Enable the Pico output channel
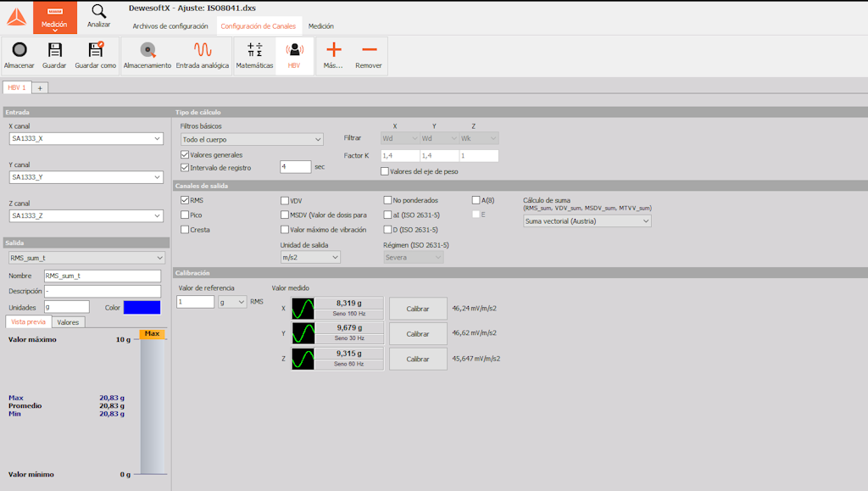Viewport: 868px width, 491px height. (185, 215)
